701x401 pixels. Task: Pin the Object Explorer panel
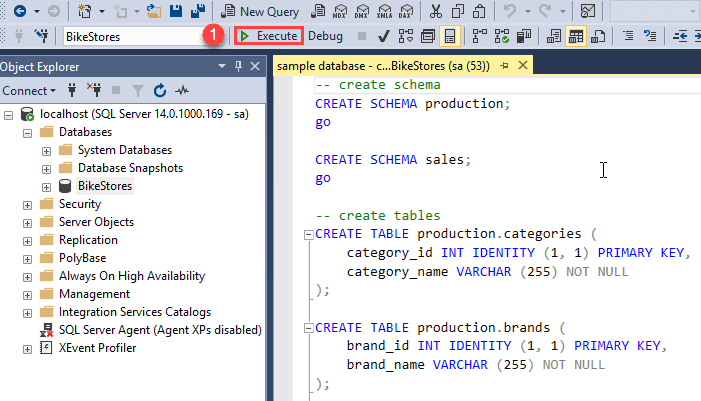(x=239, y=66)
